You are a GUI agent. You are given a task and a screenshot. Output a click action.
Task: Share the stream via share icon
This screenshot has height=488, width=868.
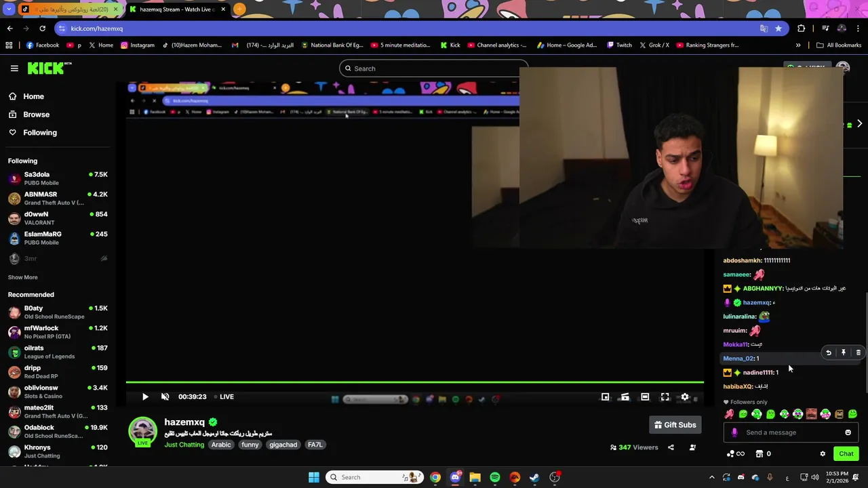point(671,447)
